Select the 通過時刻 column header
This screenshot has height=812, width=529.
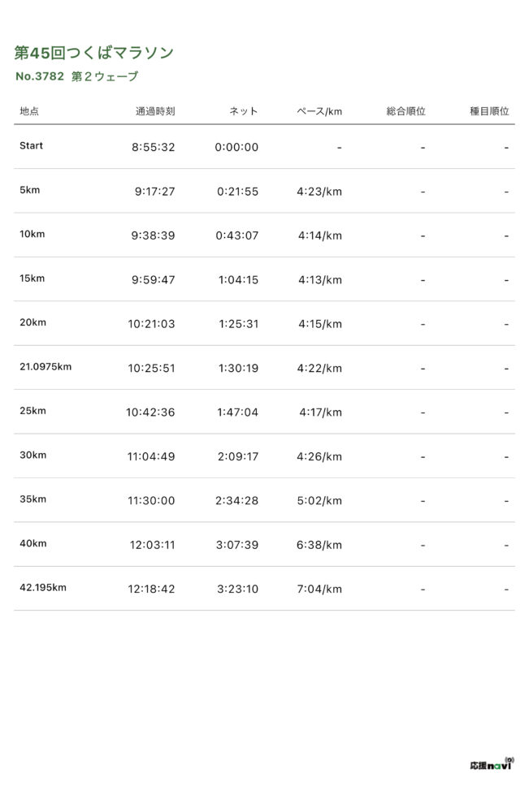click(x=155, y=111)
